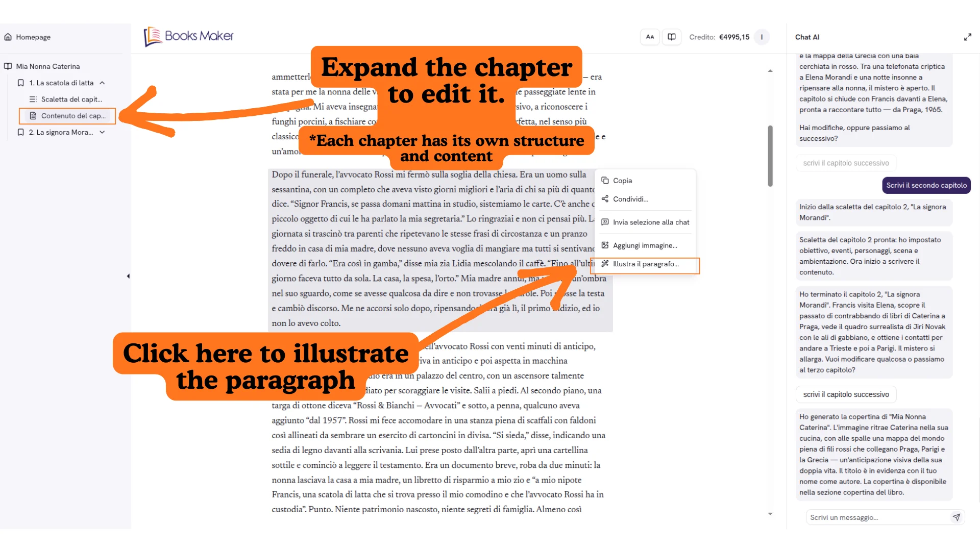The width and height of the screenshot is (980, 551).
Task: Click the share icon next to Condividi
Action: (x=605, y=199)
